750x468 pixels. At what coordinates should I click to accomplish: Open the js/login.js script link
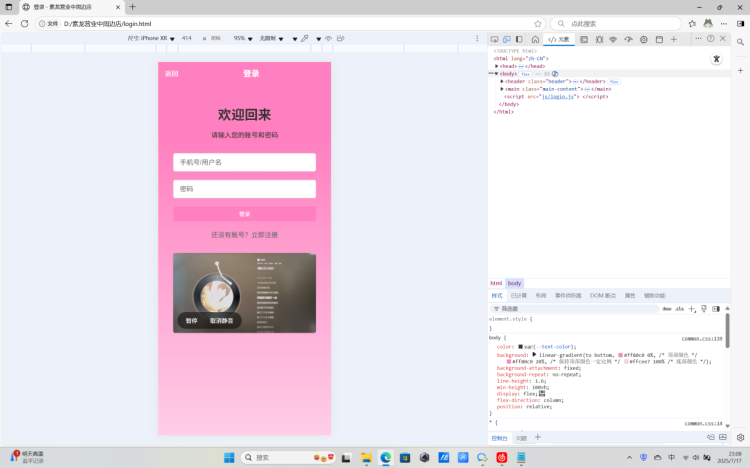pos(557,97)
